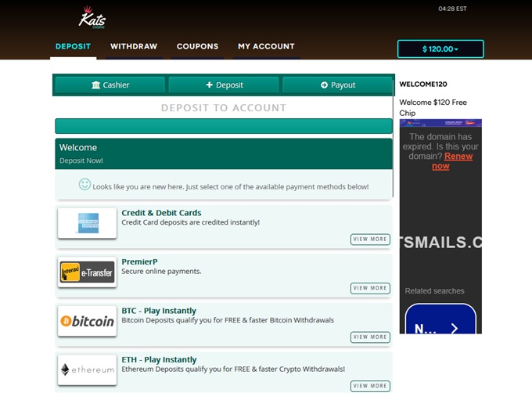This screenshot has height=400, width=532.
Task: Click the Related searches label
Action: [x=434, y=291]
